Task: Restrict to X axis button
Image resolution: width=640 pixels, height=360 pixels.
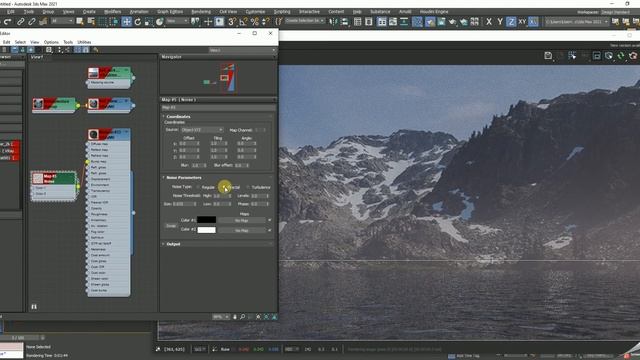Action: (x=489, y=22)
